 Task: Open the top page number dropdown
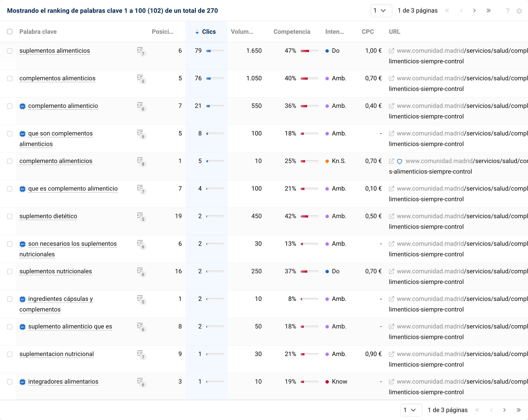[381, 11]
